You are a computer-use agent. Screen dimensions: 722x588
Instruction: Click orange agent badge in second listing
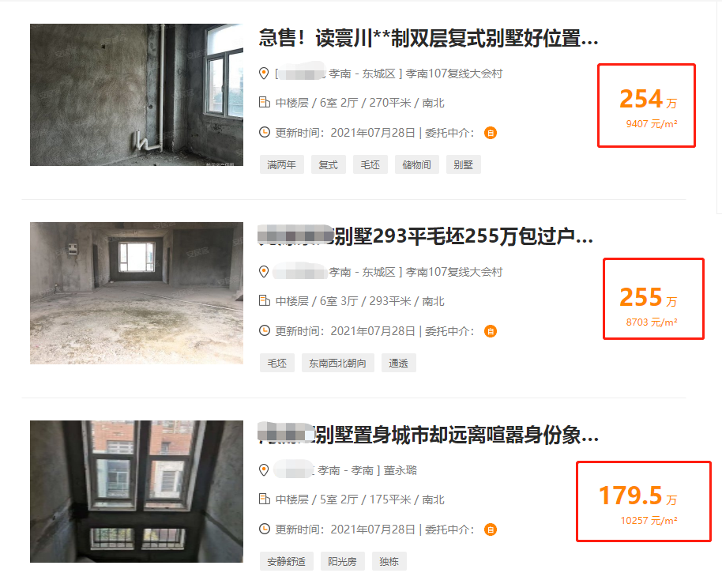tap(491, 331)
